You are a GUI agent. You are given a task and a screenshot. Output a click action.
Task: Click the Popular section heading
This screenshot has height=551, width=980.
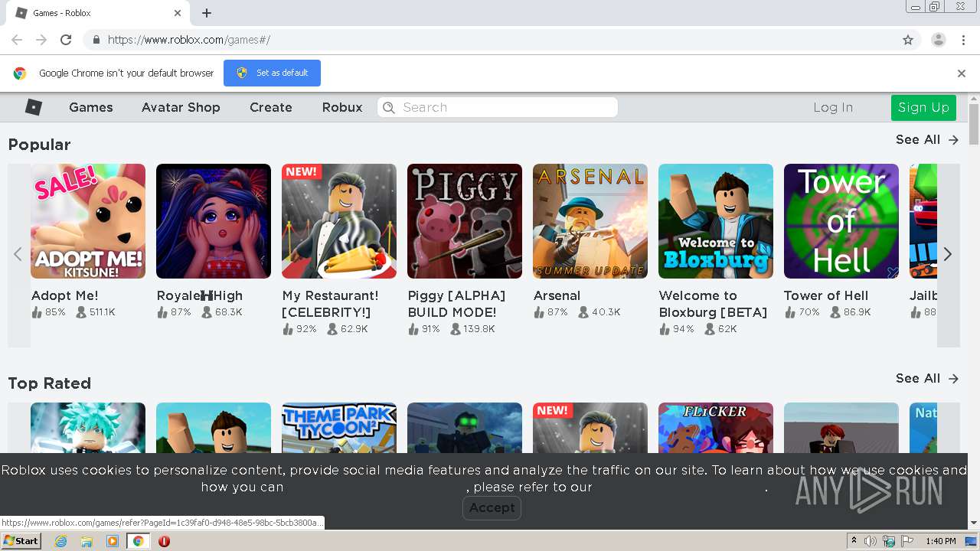point(39,145)
